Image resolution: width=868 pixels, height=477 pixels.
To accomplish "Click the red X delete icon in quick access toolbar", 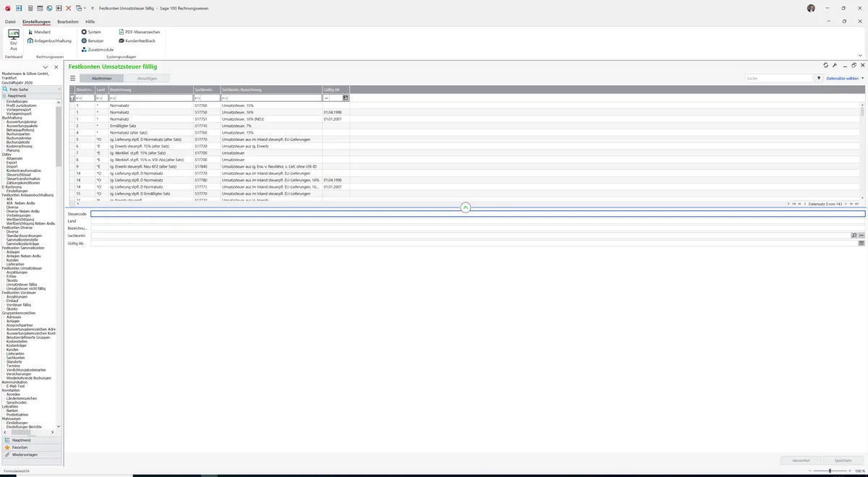I will click(69, 7).
